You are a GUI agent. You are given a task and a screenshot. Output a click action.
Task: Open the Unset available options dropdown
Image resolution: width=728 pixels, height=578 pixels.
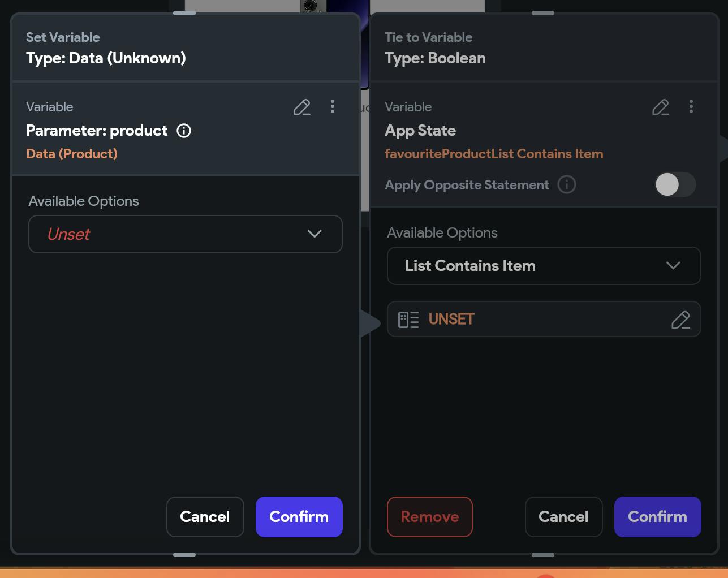point(185,234)
